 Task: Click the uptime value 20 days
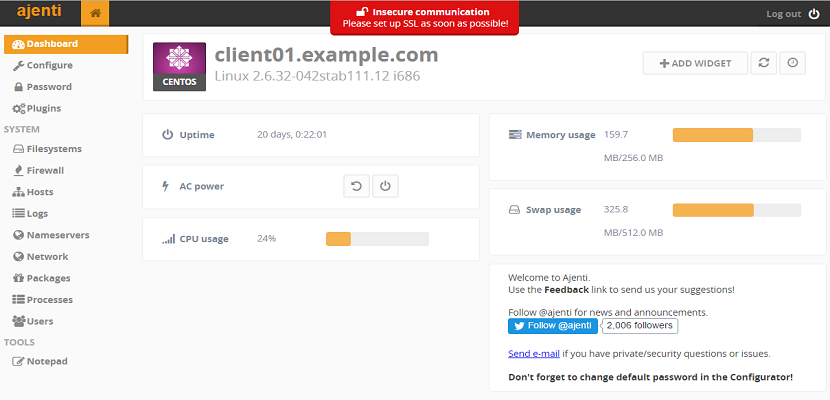292,135
